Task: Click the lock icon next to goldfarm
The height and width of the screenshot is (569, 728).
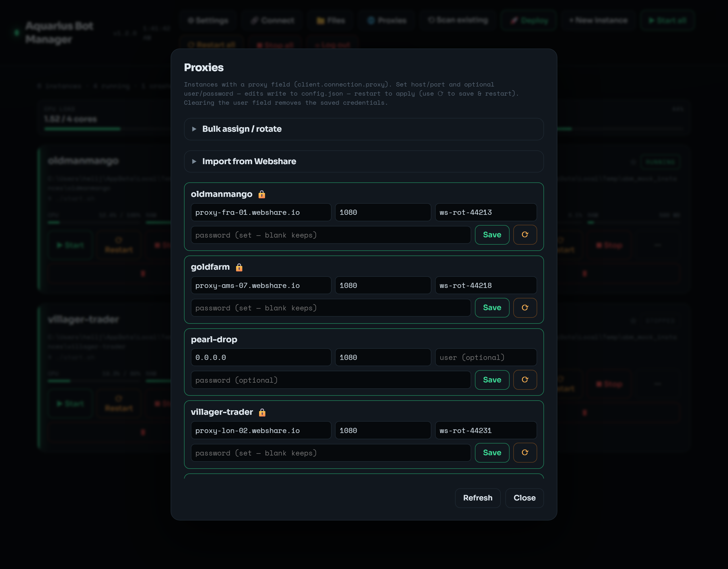Action: [x=239, y=267]
